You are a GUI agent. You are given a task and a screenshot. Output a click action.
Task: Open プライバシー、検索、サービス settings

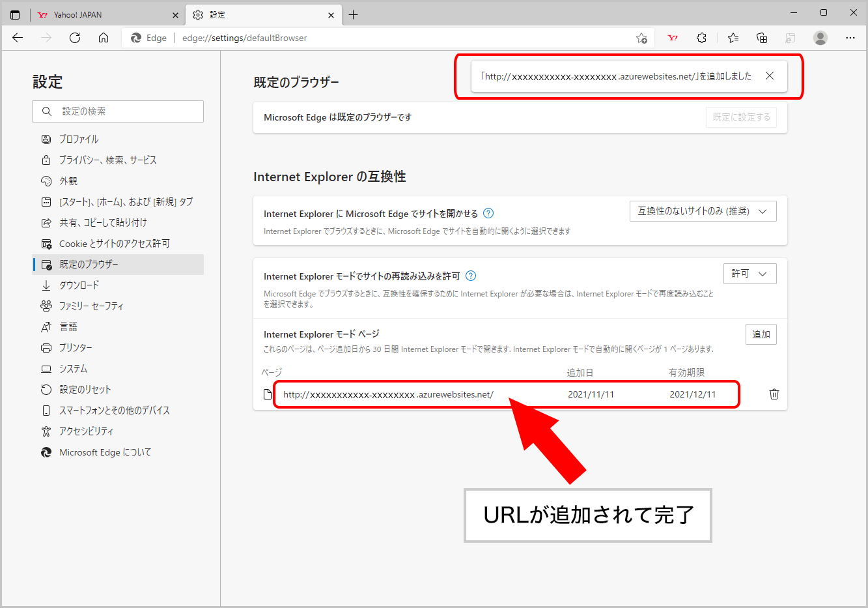click(x=118, y=160)
